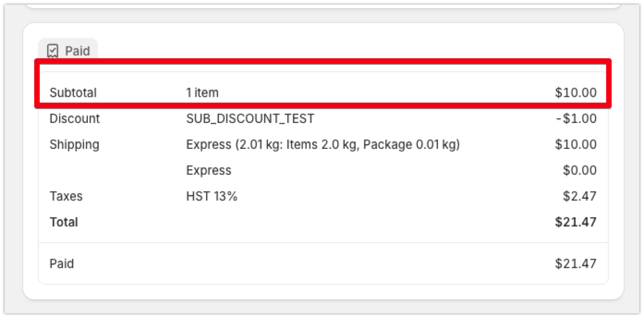Click the $10.00 subtotal amount

[x=576, y=93]
